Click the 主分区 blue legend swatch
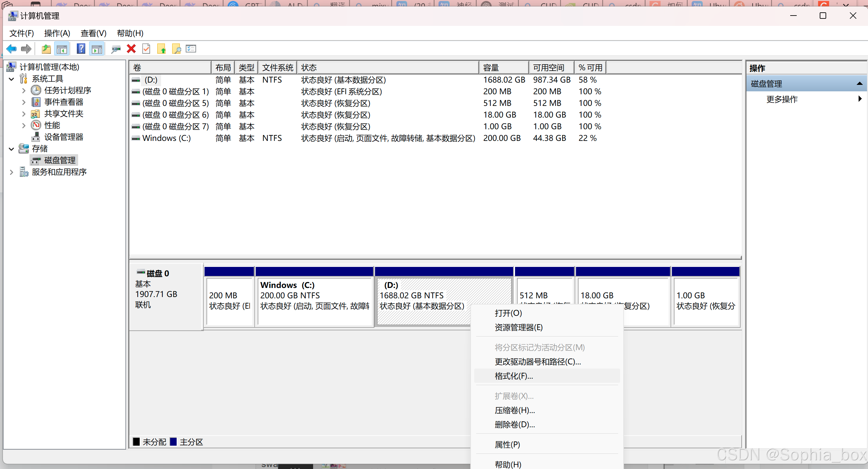The width and height of the screenshot is (868, 469). (173, 441)
